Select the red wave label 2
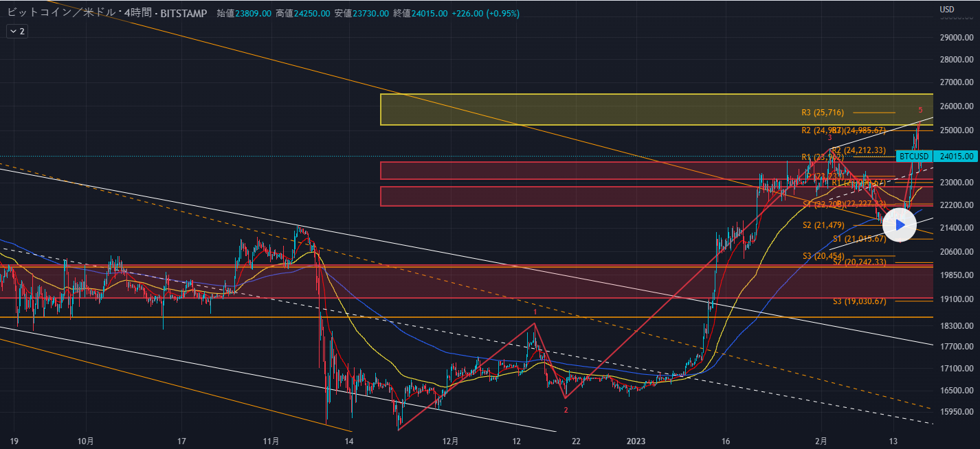 pyautogui.click(x=566, y=410)
